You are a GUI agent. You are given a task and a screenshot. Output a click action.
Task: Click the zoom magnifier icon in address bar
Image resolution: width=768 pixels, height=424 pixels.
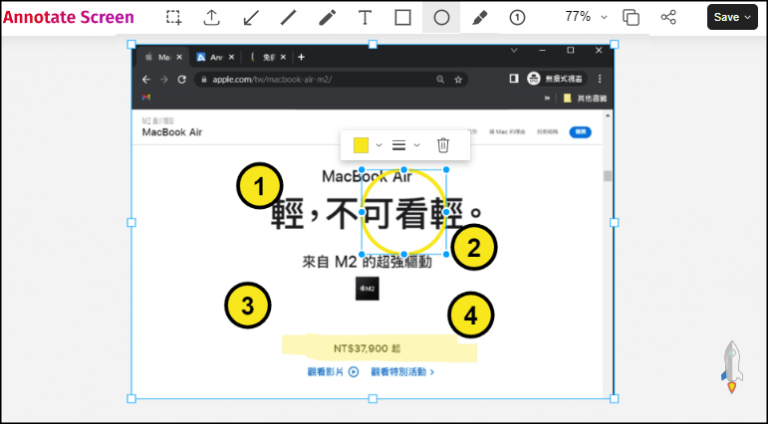440,79
